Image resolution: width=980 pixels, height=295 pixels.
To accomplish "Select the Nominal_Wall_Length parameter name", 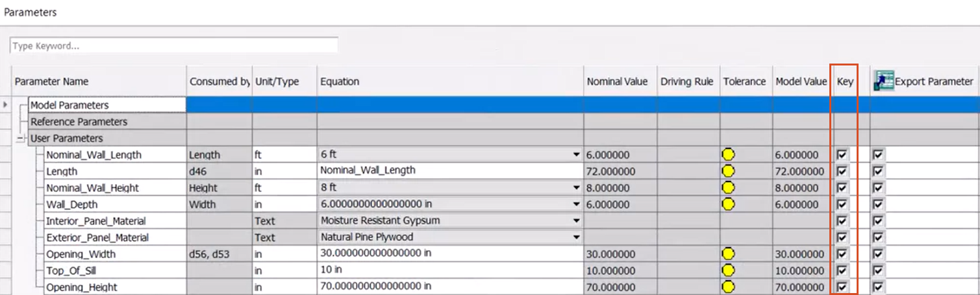I will click(x=94, y=155).
